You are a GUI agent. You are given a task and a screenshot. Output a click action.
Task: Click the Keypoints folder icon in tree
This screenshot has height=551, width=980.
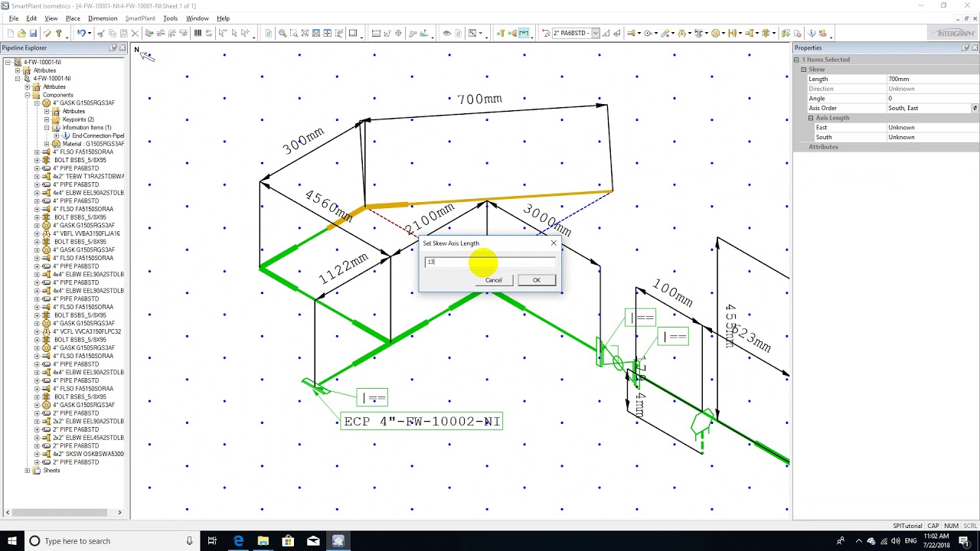pyautogui.click(x=56, y=119)
